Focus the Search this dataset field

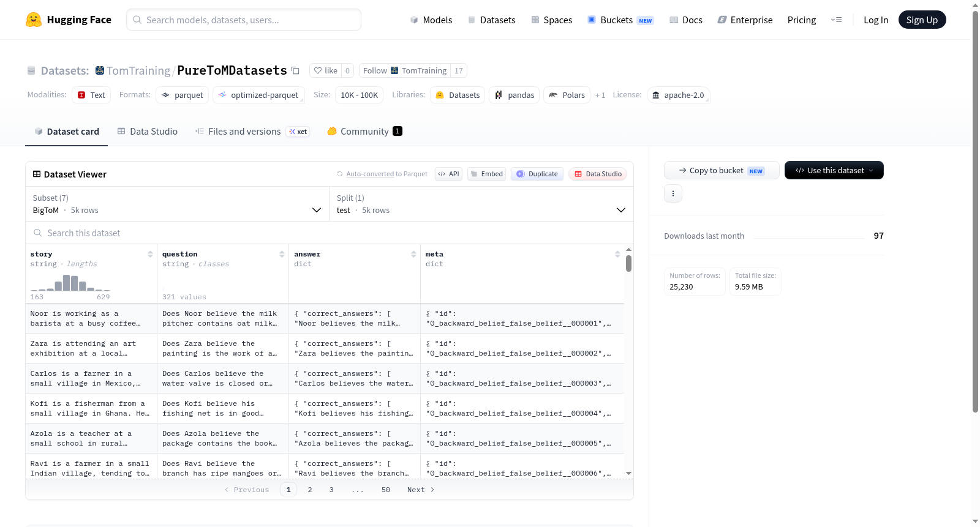[x=330, y=233]
